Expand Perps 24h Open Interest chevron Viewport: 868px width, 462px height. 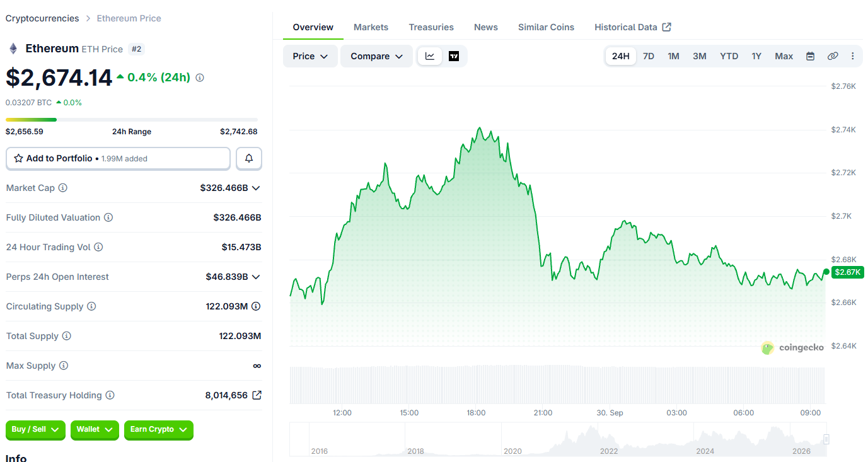pos(256,277)
